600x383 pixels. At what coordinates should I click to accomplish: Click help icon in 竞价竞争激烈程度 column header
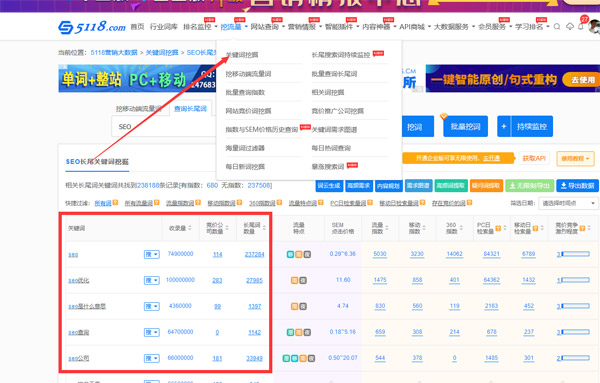[582, 228]
